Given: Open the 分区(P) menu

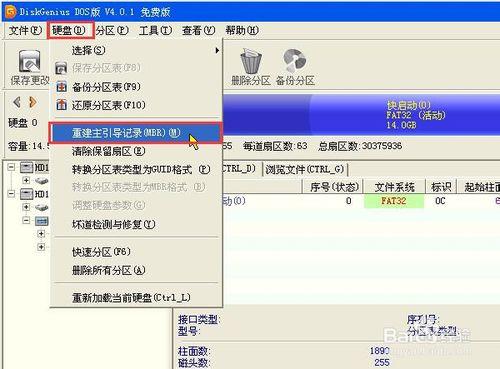Looking at the screenshot, I should 112,31.
